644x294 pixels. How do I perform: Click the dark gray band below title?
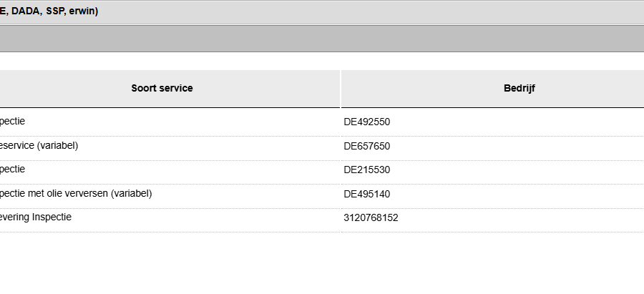(322, 39)
